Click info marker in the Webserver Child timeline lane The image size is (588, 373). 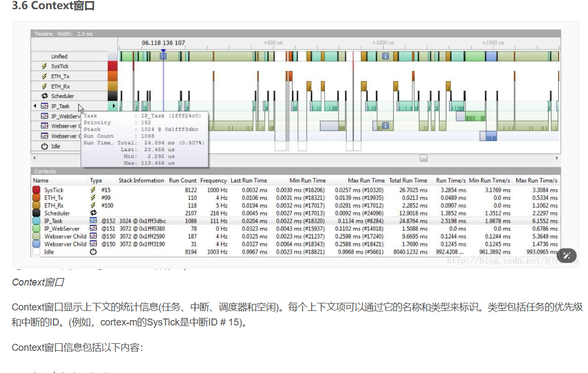point(385,126)
